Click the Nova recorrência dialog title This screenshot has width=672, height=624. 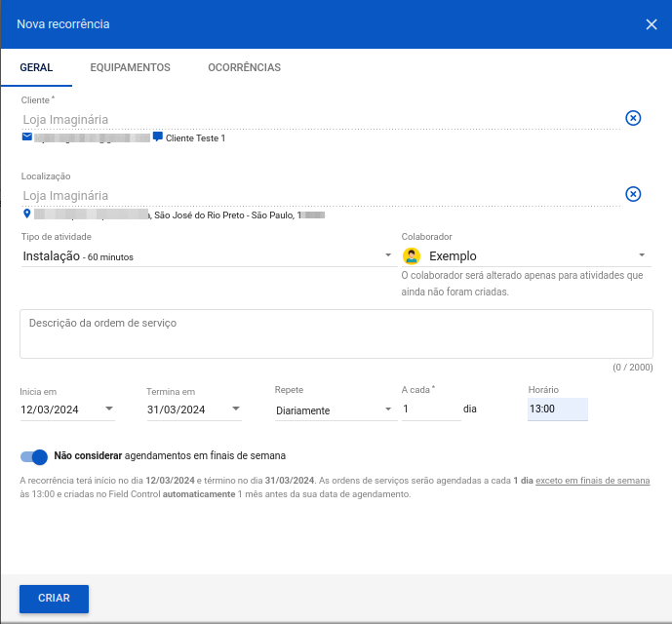coord(63,24)
